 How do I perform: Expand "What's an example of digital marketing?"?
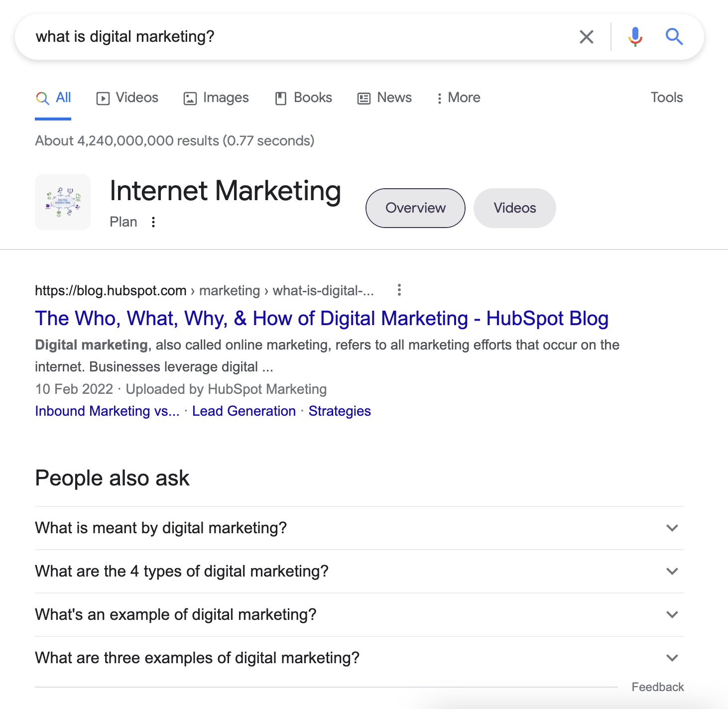click(359, 615)
